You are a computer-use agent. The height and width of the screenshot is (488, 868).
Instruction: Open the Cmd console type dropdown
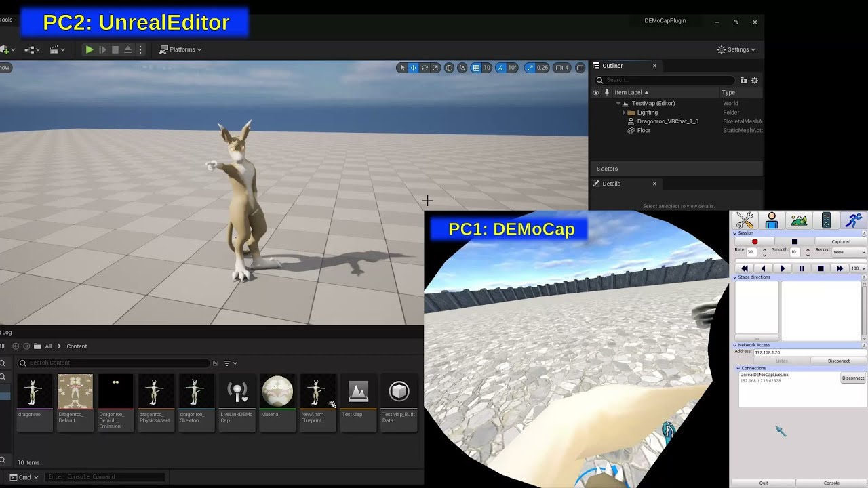24,477
